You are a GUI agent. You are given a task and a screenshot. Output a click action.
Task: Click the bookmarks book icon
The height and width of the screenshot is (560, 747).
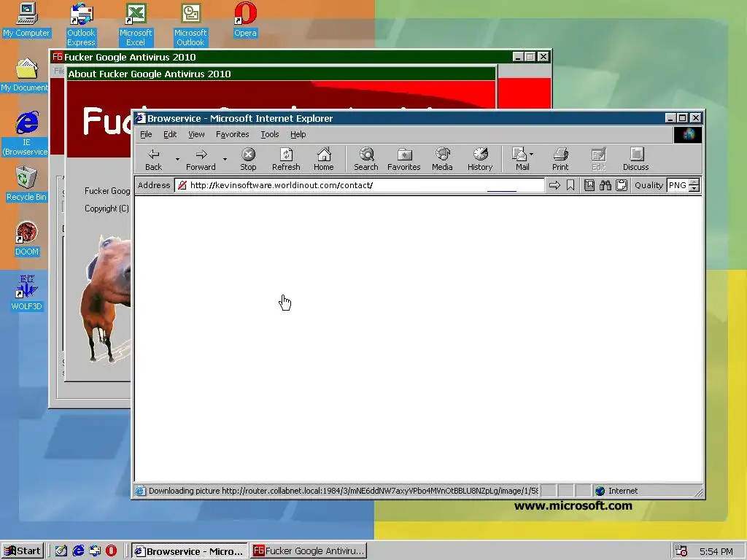click(x=589, y=185)
